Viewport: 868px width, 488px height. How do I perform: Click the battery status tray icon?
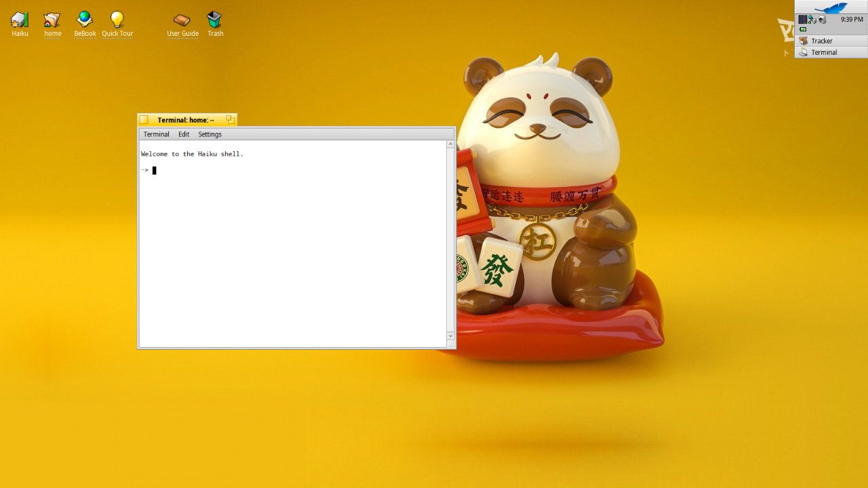point(804,29)
